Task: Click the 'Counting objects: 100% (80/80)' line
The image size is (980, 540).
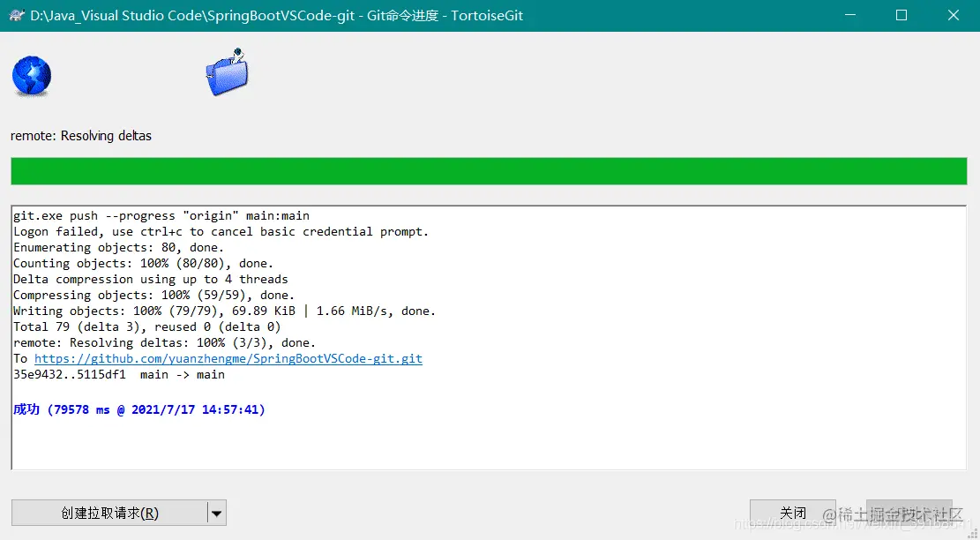Action: point(143,263)
